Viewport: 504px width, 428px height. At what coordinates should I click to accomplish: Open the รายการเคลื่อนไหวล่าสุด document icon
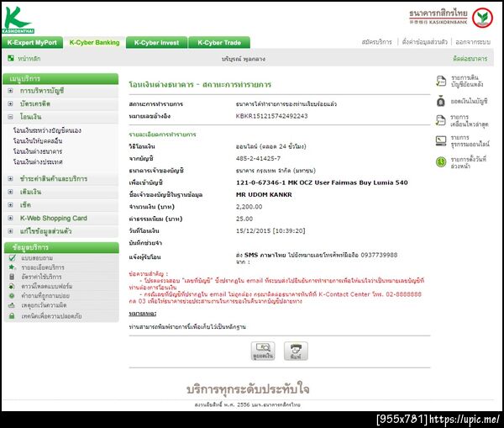(x=441, y=120)
